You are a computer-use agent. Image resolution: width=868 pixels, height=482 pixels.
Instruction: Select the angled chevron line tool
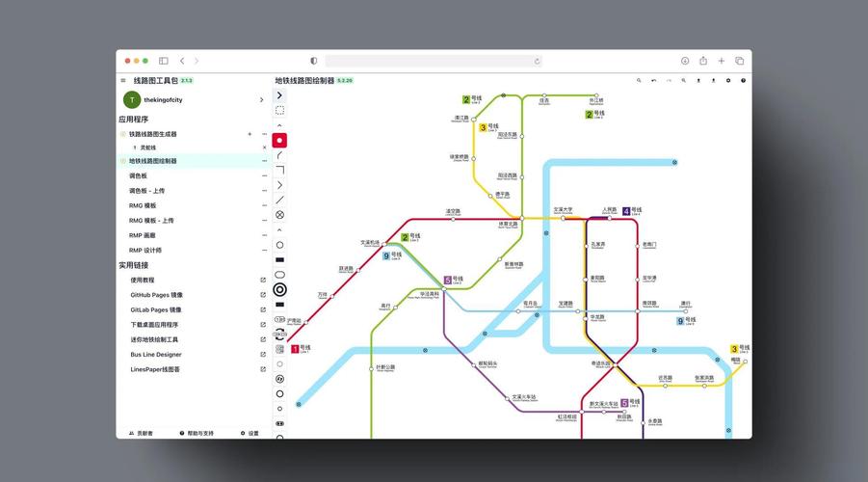(x=279, y=185)
